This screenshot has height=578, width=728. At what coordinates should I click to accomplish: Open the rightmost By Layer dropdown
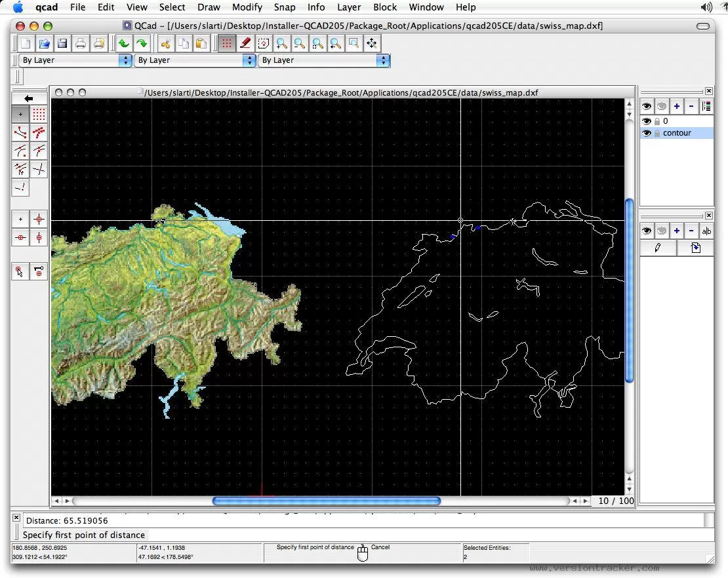[324, 60]
